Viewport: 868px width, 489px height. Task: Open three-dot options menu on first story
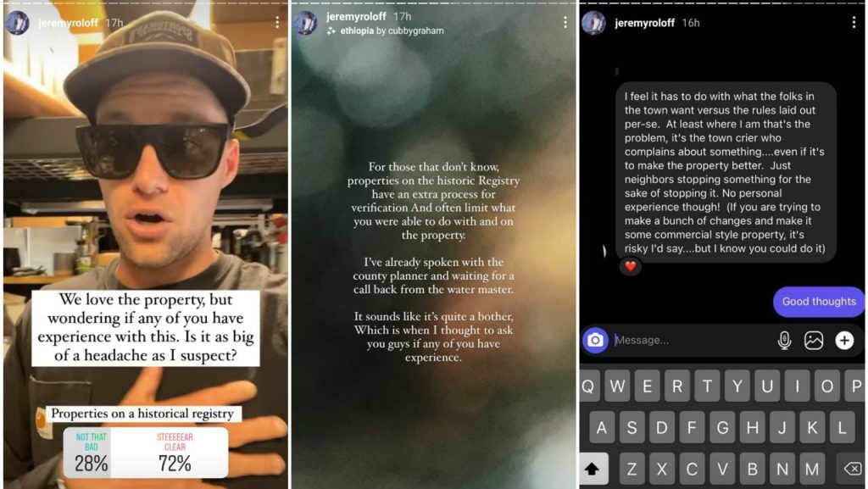point(277,22)
